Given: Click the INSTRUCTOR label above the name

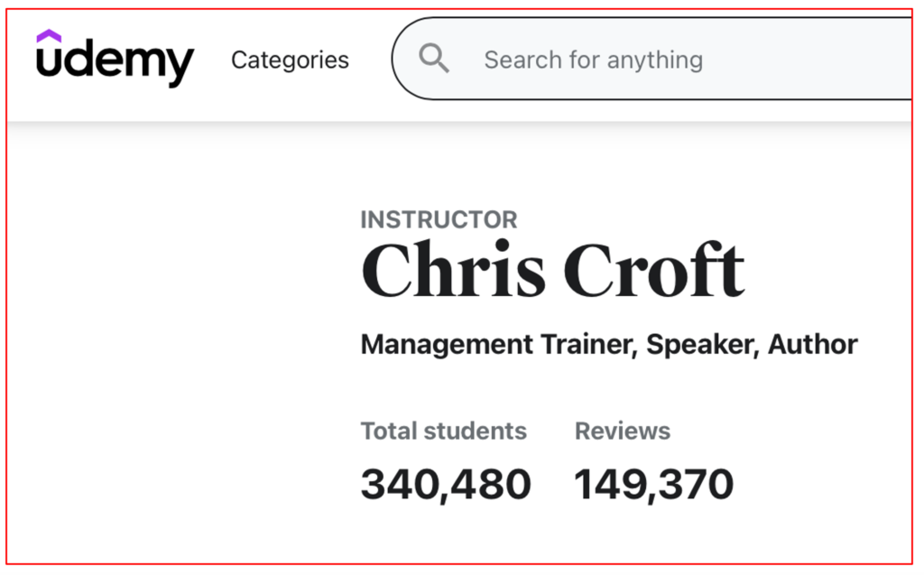Looking at the screenshot, I should click(439, 219).
